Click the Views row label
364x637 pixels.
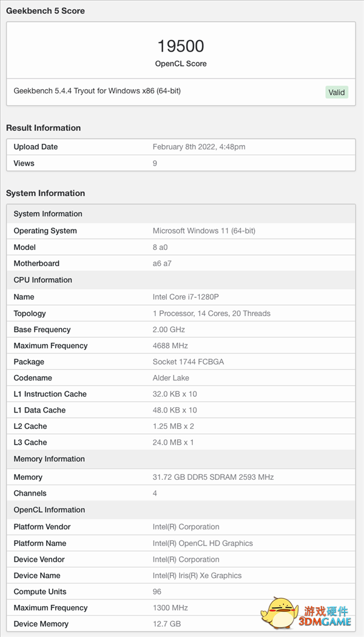pyautogui.click(x=24, y=163)
